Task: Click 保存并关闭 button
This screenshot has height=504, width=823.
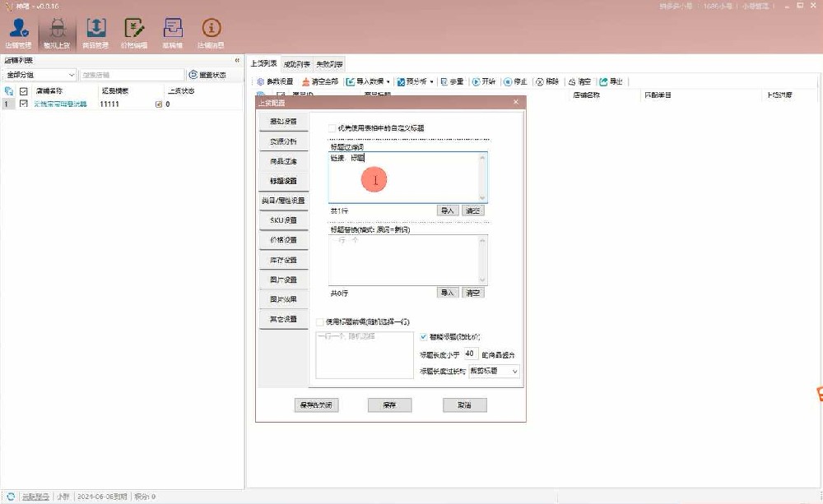Action: pos(317,405)
